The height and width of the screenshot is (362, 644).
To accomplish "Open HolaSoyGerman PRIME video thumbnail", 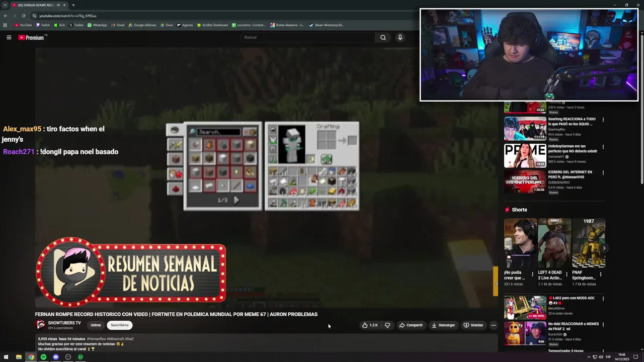I will click(525, 155).
